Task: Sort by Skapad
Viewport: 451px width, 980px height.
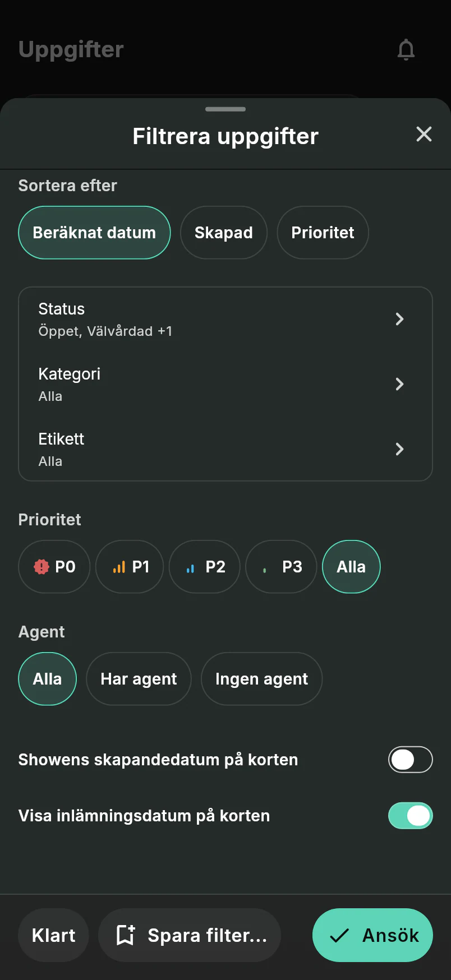Action: point(224,233)
